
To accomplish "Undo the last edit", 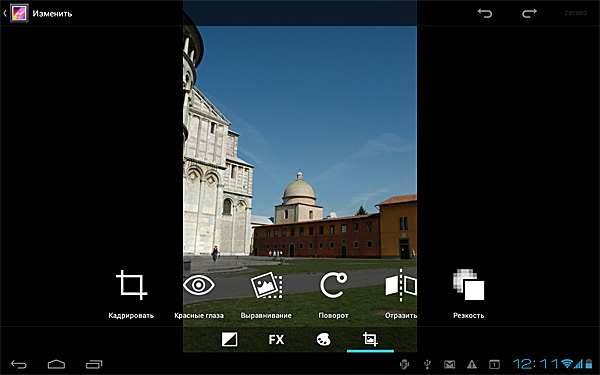I will tap(484, 13).
